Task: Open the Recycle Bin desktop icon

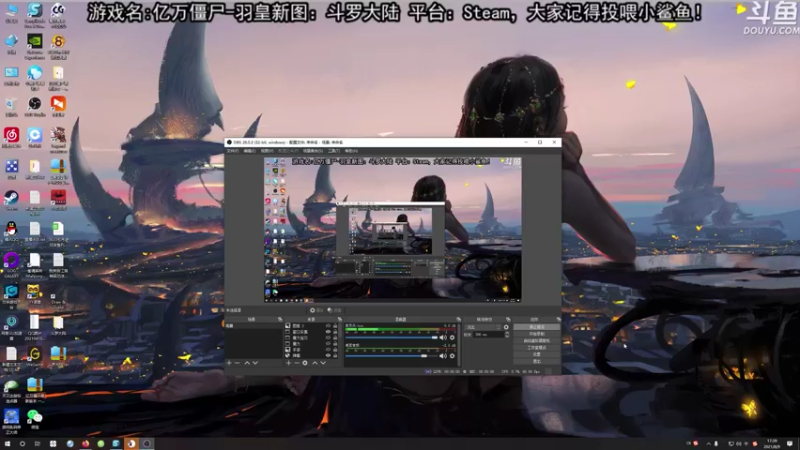Action: click(x=11, y=105)
